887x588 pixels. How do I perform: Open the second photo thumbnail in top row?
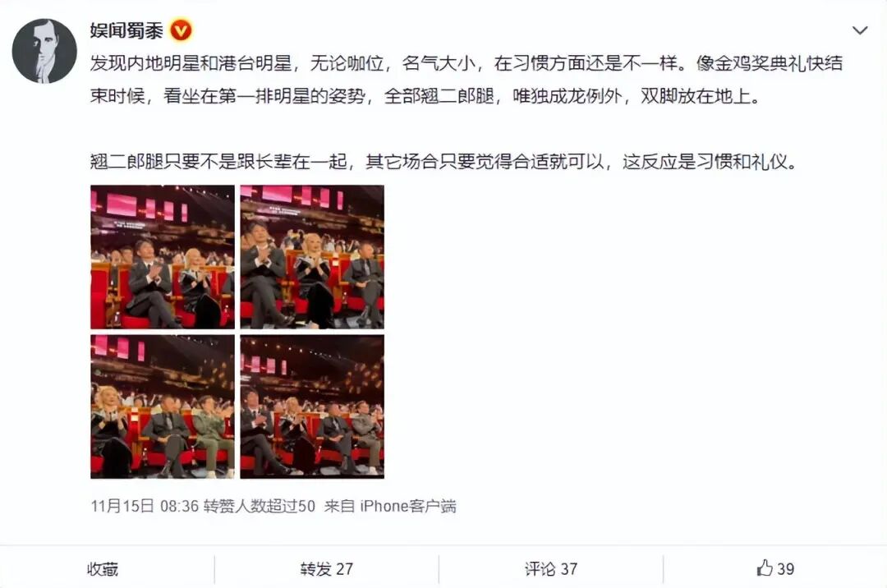312,257
